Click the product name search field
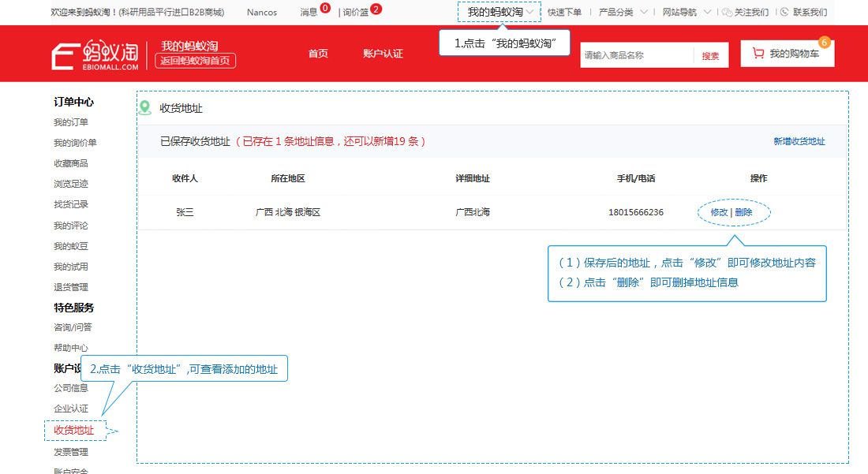 637,55
